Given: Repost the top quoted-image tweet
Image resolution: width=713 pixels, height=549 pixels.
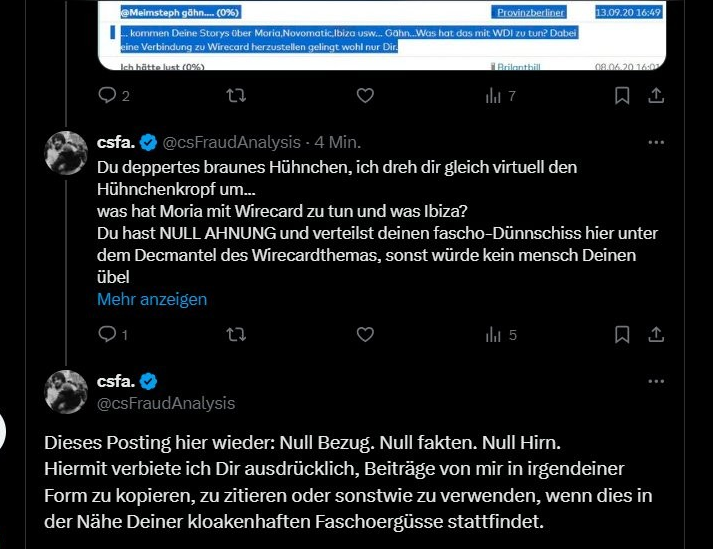Looking at the screenshot, I should [x=237, y=96].
